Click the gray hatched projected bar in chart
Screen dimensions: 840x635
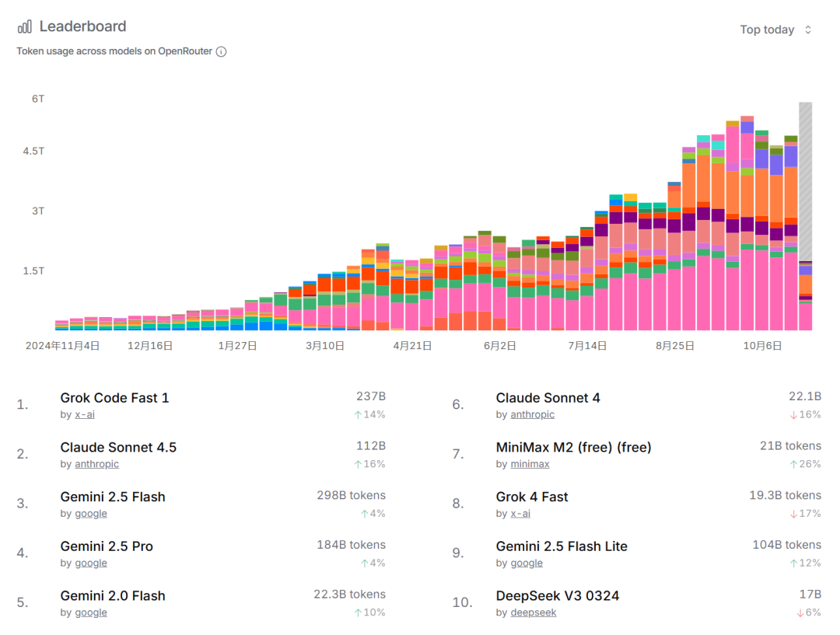coord(805,180)
